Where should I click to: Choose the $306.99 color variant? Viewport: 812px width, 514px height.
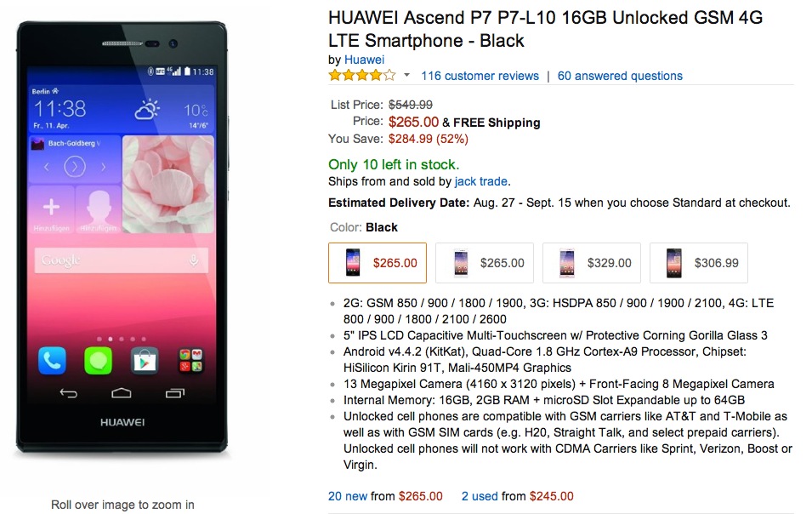pyautogui.click(x=699, y=263)
